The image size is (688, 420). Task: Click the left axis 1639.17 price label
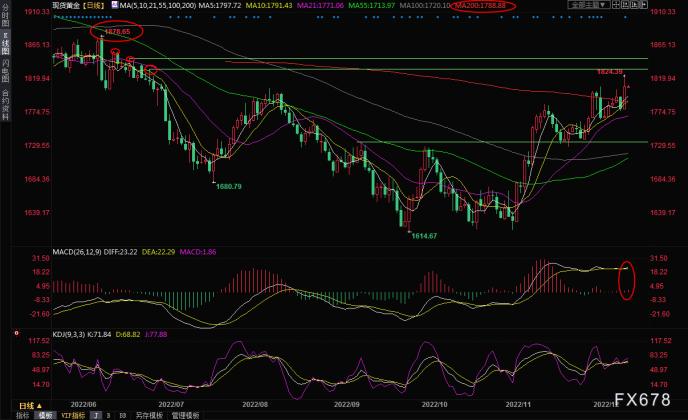tap(37, 212)
